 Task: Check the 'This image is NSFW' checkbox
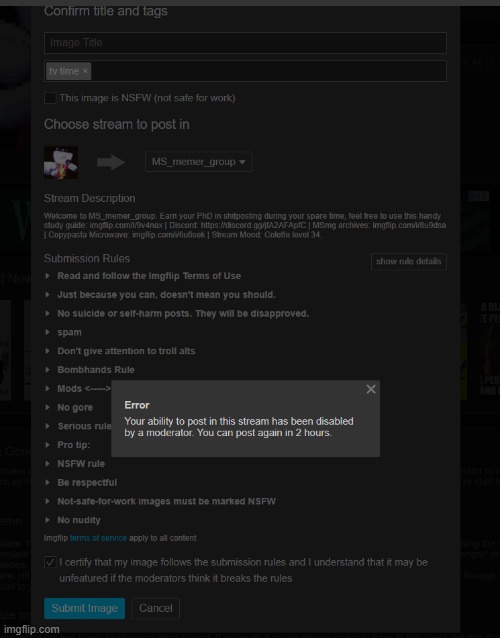tap(50, 98)
